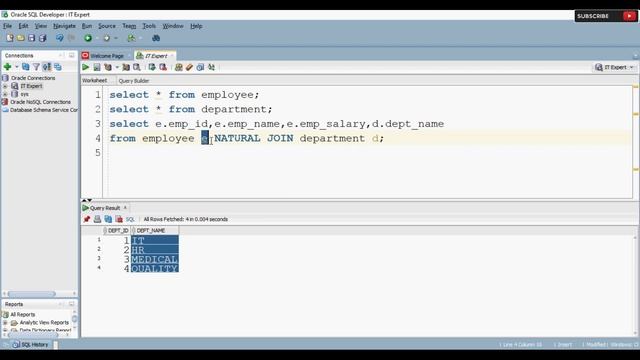
Task: Click the Print icon in Query Result toolbar
Action: pos(97,219)
